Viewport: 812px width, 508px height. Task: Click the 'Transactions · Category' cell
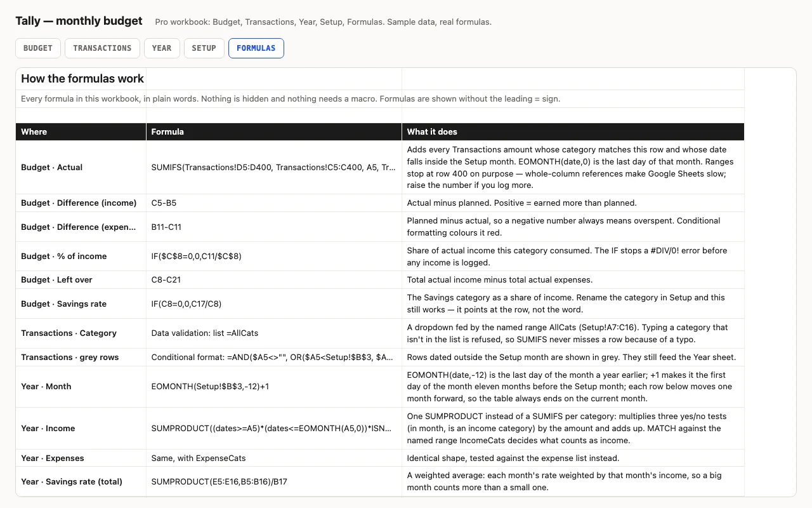[x=81, y=333]
